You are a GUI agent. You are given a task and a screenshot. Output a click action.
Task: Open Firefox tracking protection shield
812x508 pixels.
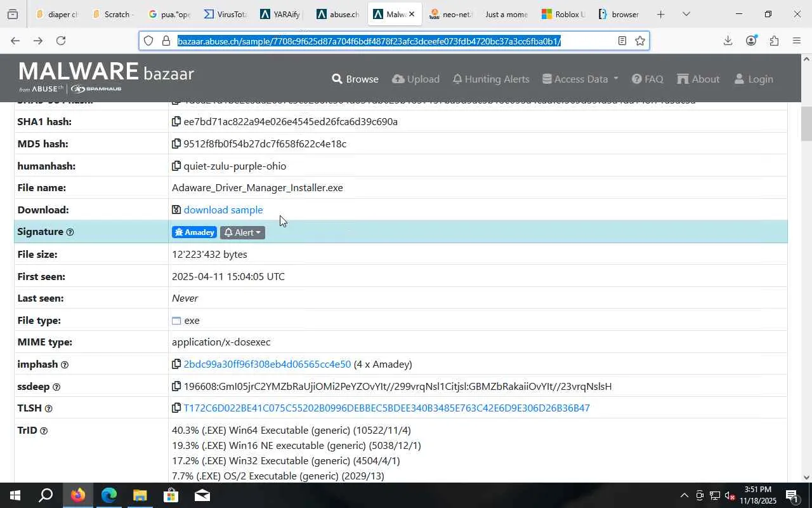pyautogui.click(x=148, y=41)
